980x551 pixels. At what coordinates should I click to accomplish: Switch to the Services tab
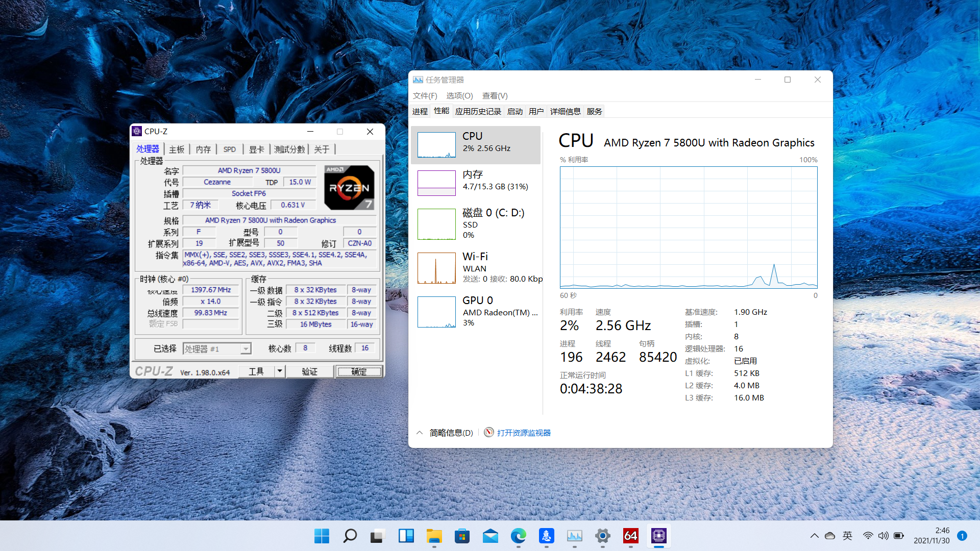595,112
